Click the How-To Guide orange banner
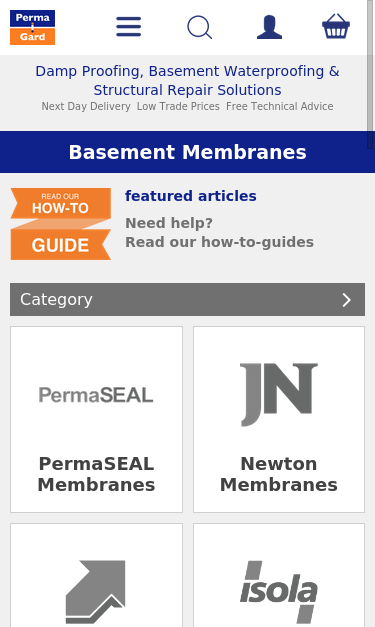Viewport: 375px width, 627px height. 61,224
